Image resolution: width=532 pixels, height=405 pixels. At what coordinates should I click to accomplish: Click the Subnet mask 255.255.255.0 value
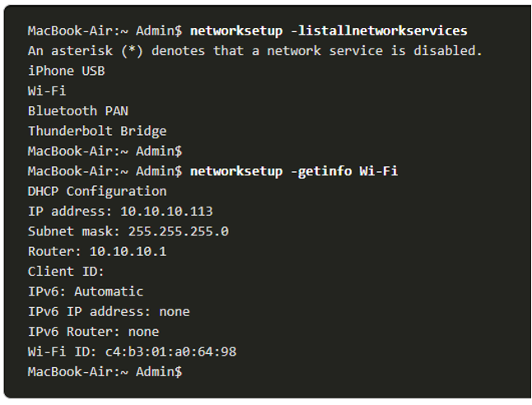pyautogui.click(x=179, y=231)
